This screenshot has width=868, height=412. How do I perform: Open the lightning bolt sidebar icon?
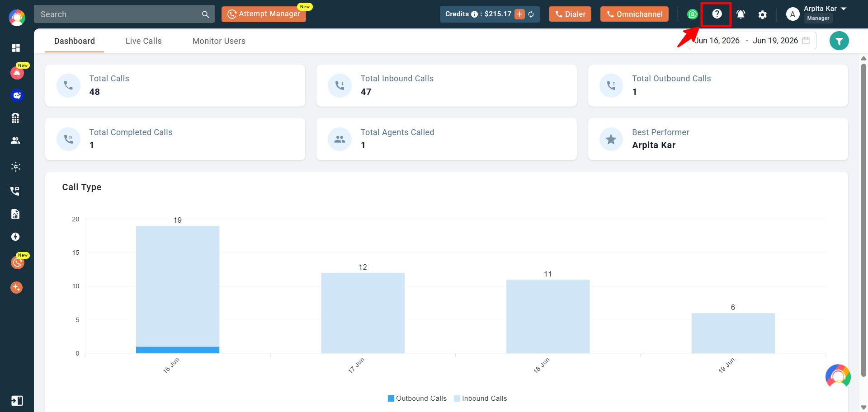click(x=16, y=237)
